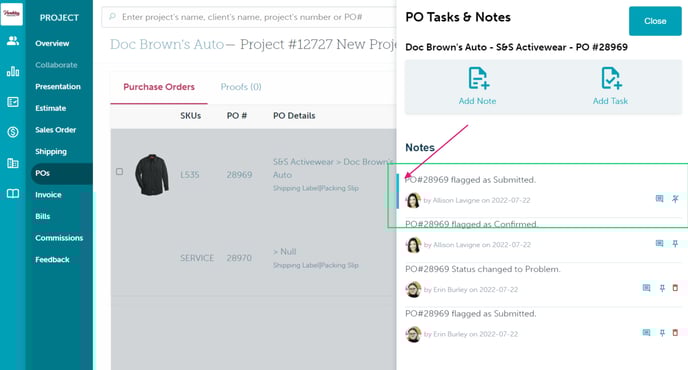Go to Invoice in the project sidebar
The image size is (688, 370).
coord(48,195)
